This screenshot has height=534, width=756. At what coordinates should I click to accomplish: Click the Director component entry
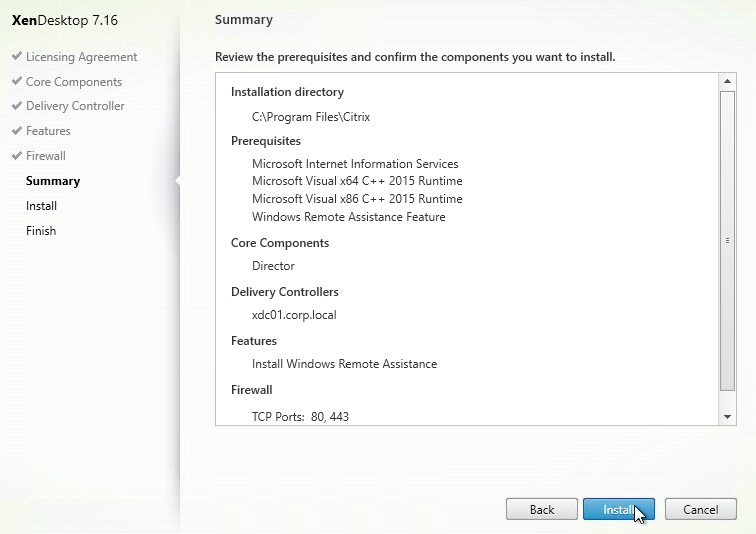pos(273,266)
